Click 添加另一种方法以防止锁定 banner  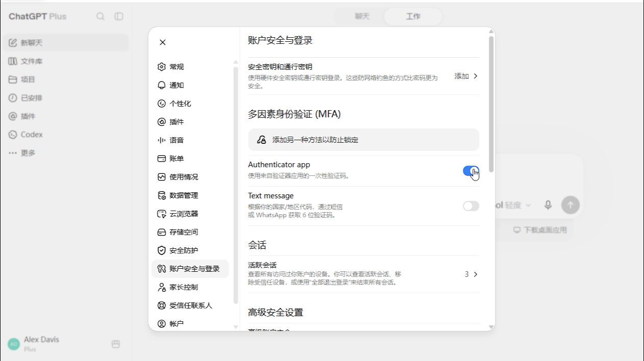pyautogui.click(x=363, y=140)
